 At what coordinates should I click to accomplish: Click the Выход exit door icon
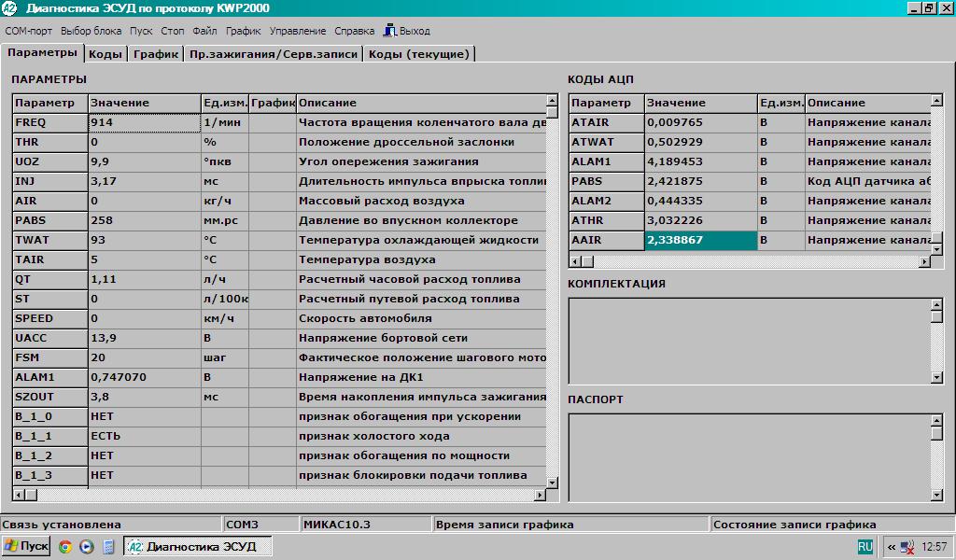point(389,31)
